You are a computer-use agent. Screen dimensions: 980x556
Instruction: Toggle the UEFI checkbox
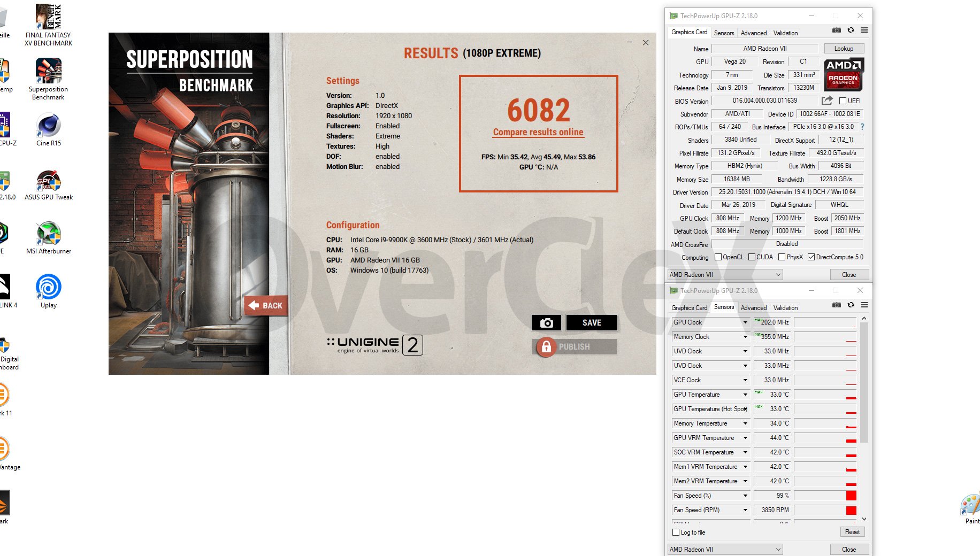coord(843,101)
